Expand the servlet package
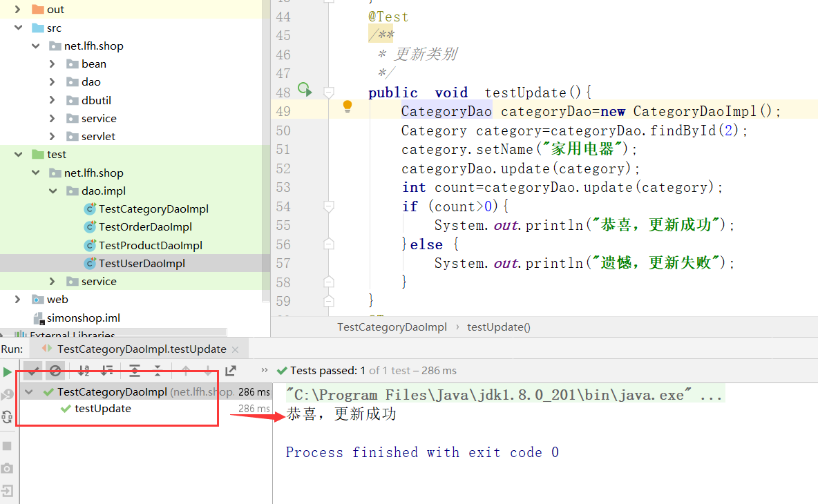The image size is (818, 504). [x=53, y=136]
